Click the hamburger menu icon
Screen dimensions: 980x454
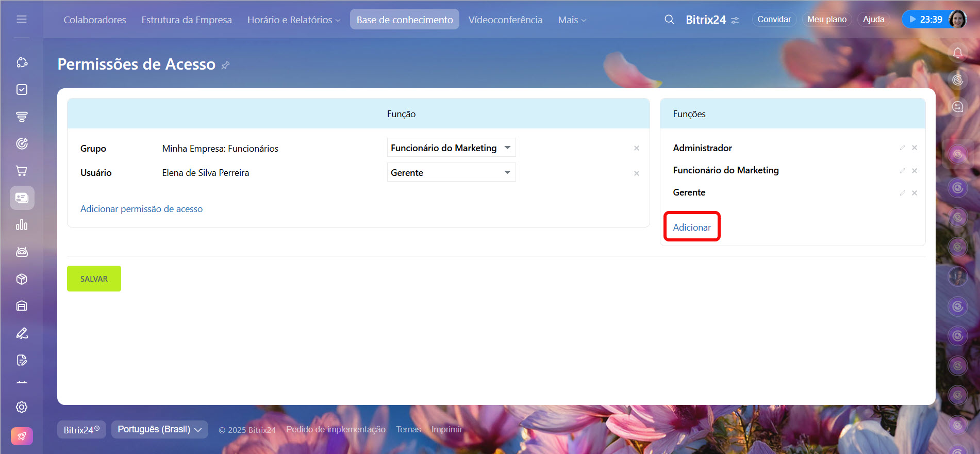pyautogui.click(x=22, y=20)
